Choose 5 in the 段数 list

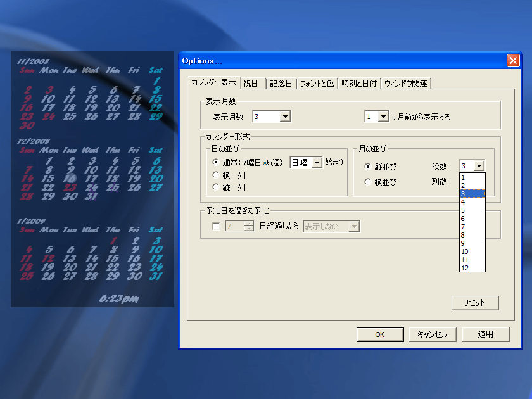click(x=472, y=210)
